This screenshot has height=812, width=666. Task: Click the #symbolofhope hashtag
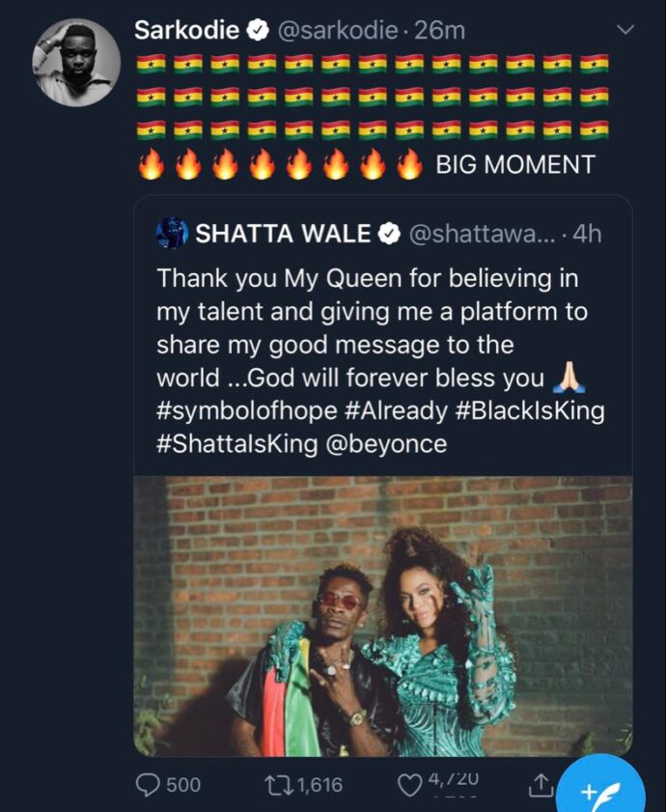(x=245, y=410)
